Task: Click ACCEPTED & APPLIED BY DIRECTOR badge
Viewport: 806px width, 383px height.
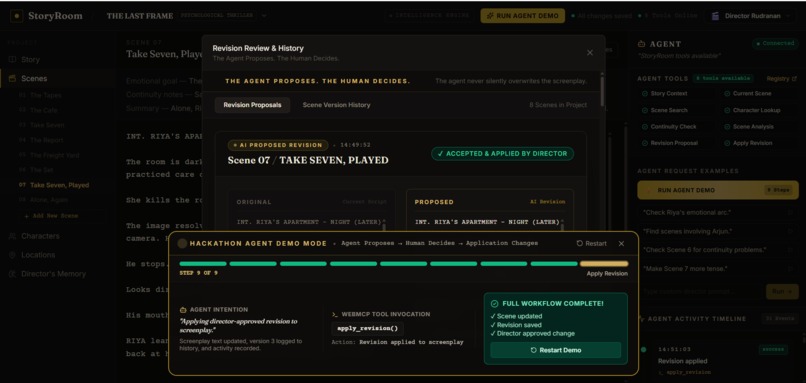Action: pos(502,154)
